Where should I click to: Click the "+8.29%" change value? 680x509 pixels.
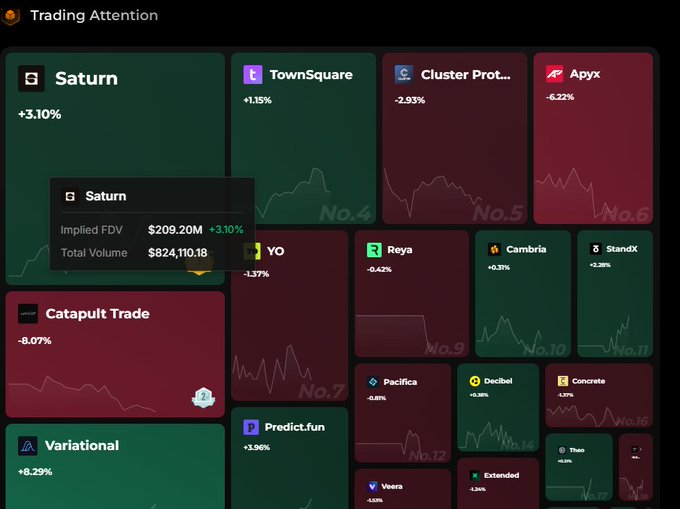pos(35,472)
